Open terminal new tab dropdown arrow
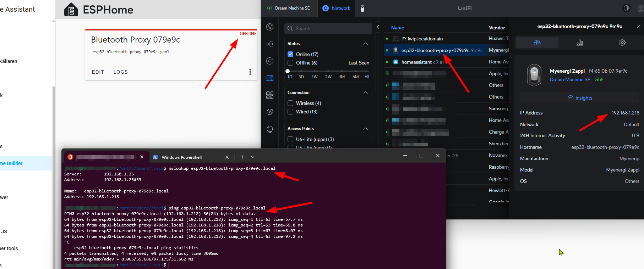Viewport: 644px width, 269px height. (253, 157)
